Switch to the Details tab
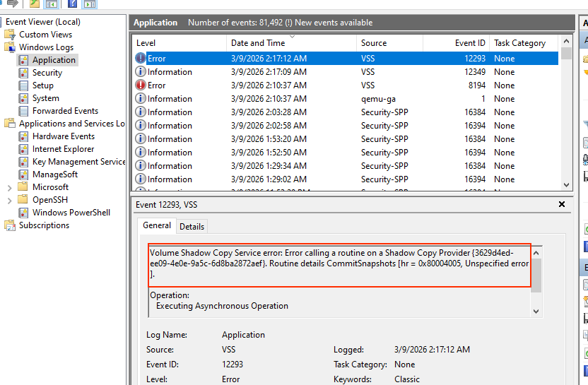 pos(192,227)
